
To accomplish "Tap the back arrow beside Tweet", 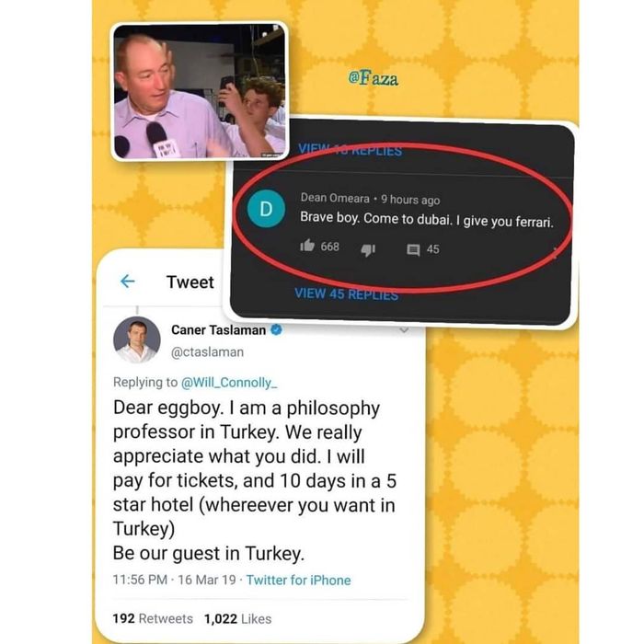I will click(x=127, y=282).
